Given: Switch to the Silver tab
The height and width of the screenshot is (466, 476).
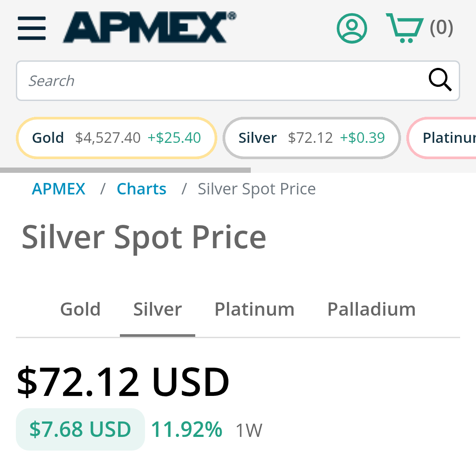Looking at the screenshot, I should 157,309.
